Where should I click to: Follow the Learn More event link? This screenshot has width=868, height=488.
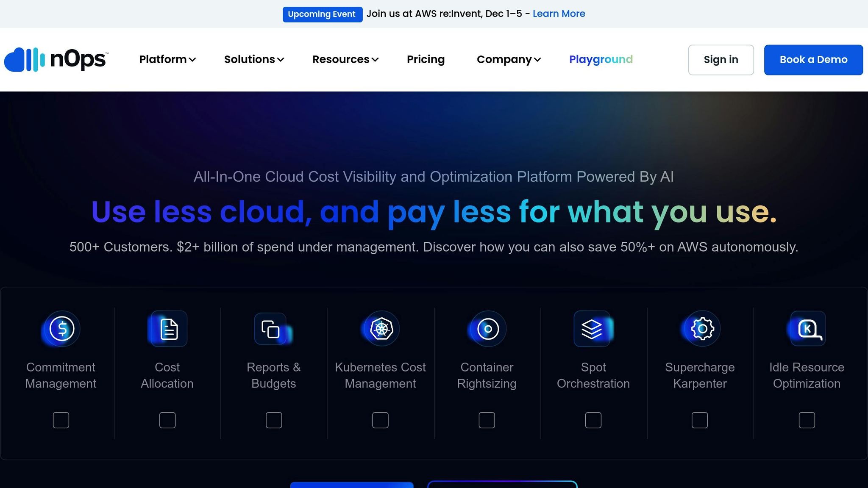559,14
